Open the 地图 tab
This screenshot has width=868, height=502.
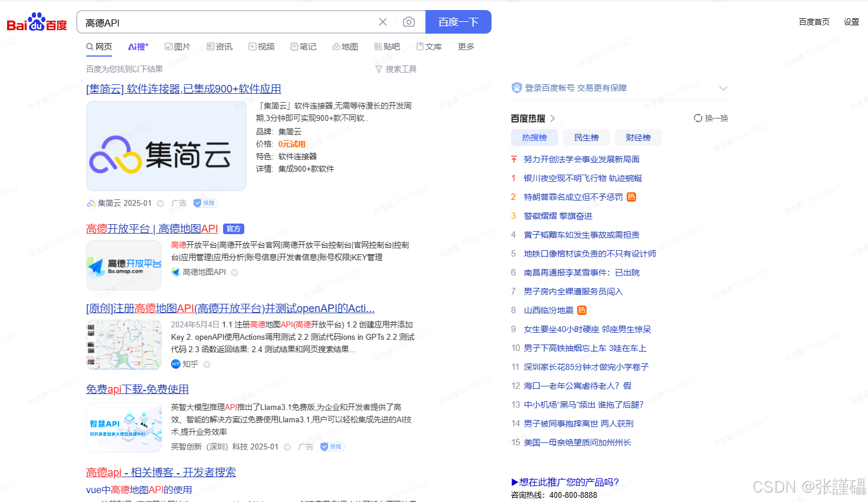pos(345,47)
